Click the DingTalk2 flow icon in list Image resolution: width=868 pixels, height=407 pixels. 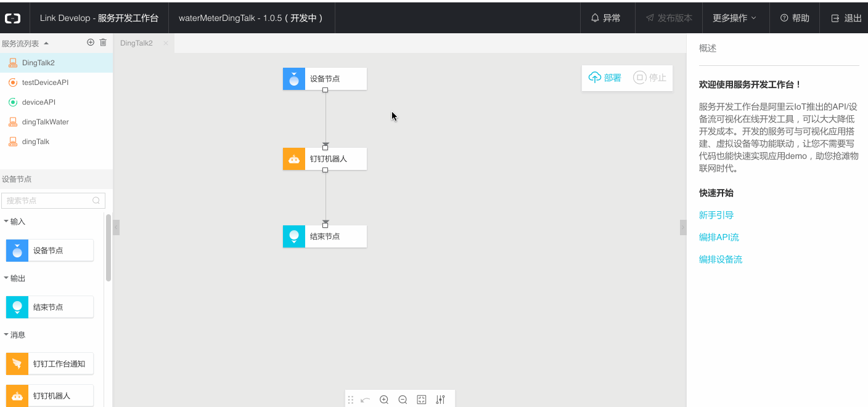coord(12,63)
